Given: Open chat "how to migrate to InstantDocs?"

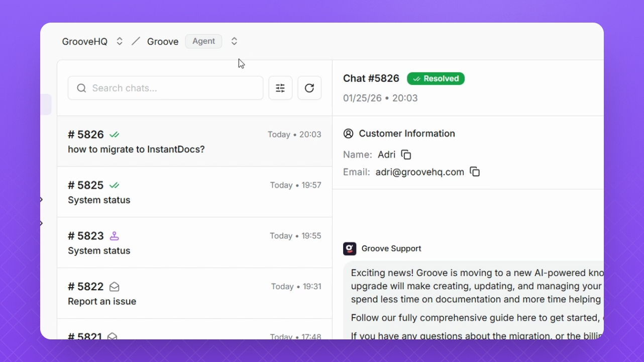Looking at the screenshot, I should point(194,141).
